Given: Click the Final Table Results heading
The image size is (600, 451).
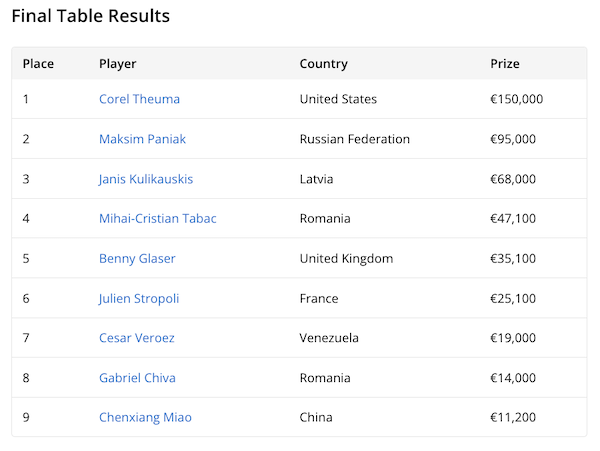Looking at the screenshot, I should 91,16.
